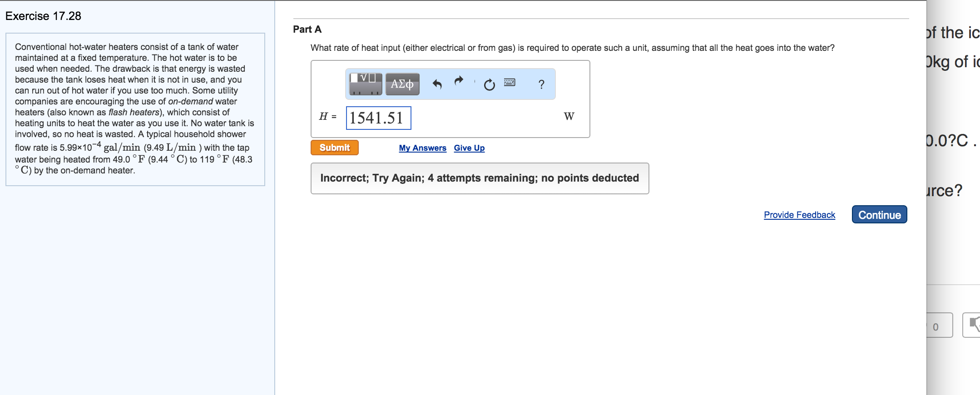Reset the answer field

tap(489, 84)
